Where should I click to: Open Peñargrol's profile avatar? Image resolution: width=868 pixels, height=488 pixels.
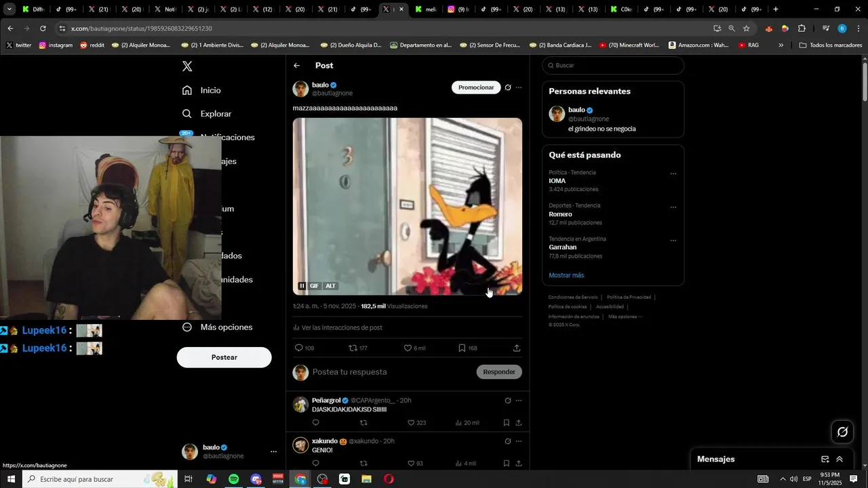pyautogui.click(x=300, y=405)
